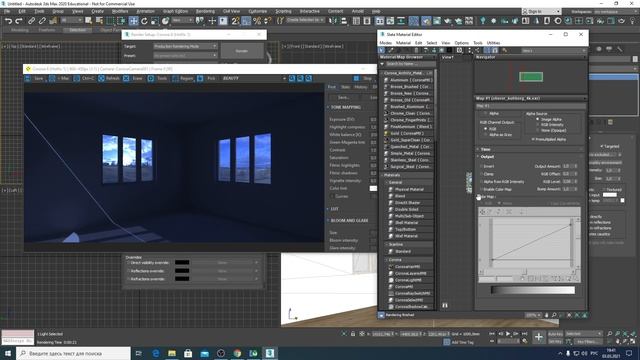640x360 pixels.
Task: Select the Image Alpha radio button
Action: (538, 119)
